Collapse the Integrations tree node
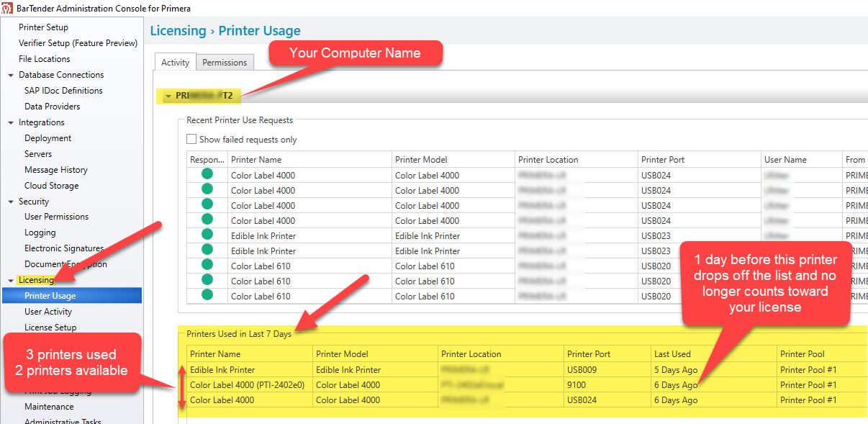This screenshot has height=424, width=868. (x=11, y=122)
